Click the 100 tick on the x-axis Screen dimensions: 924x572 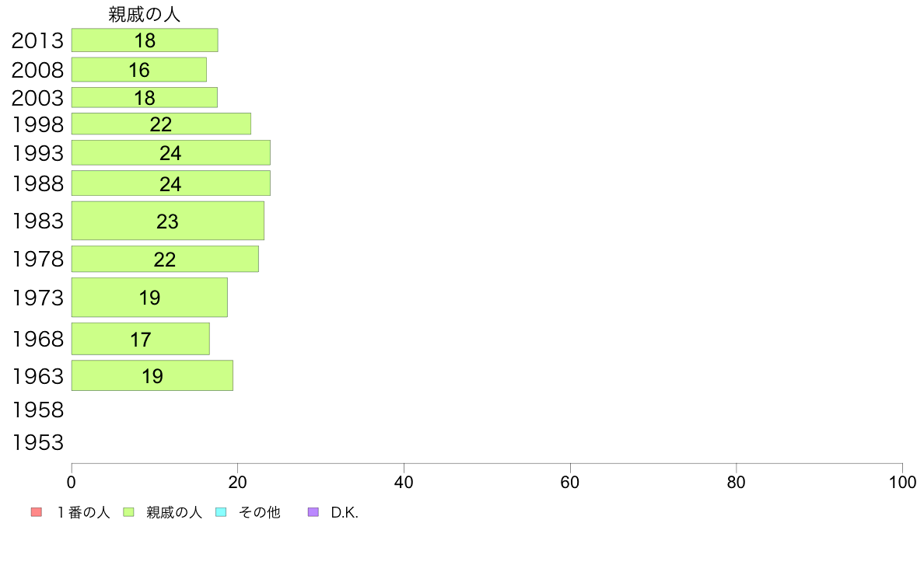point(902,483)
